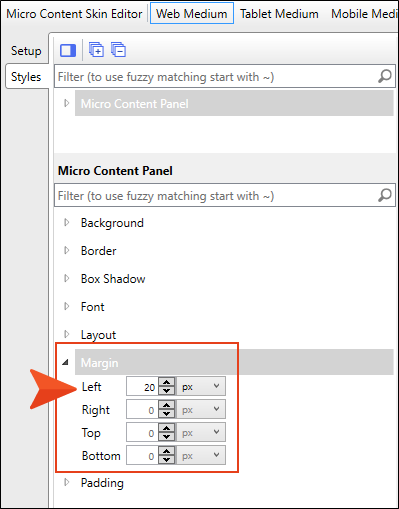399x509 pixels.
Task: Select the Web Medium button
Action: pos(192,13)
